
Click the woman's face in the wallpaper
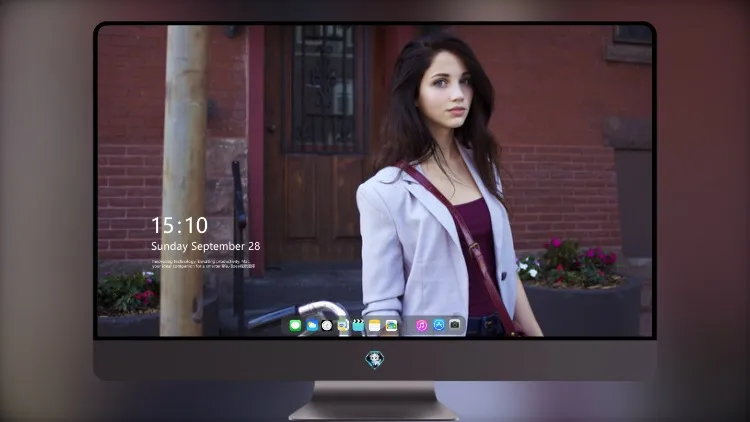pyautogui.click(x=444, y=90)
